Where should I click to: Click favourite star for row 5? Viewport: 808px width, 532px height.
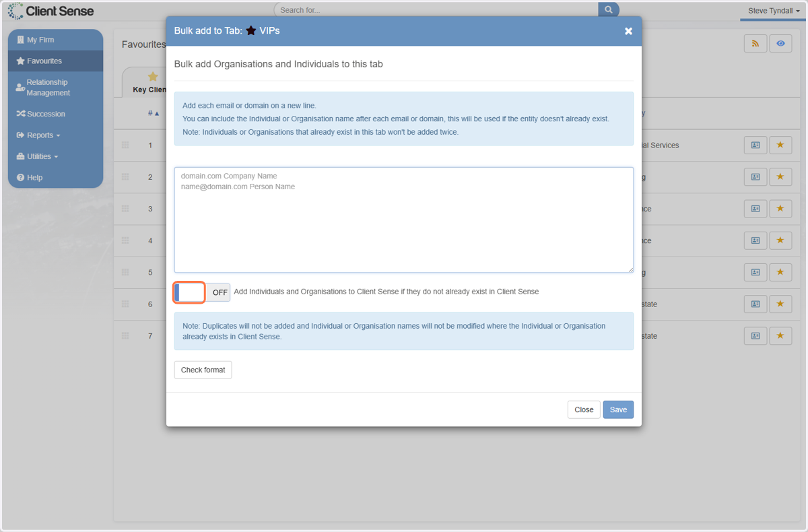780,272
